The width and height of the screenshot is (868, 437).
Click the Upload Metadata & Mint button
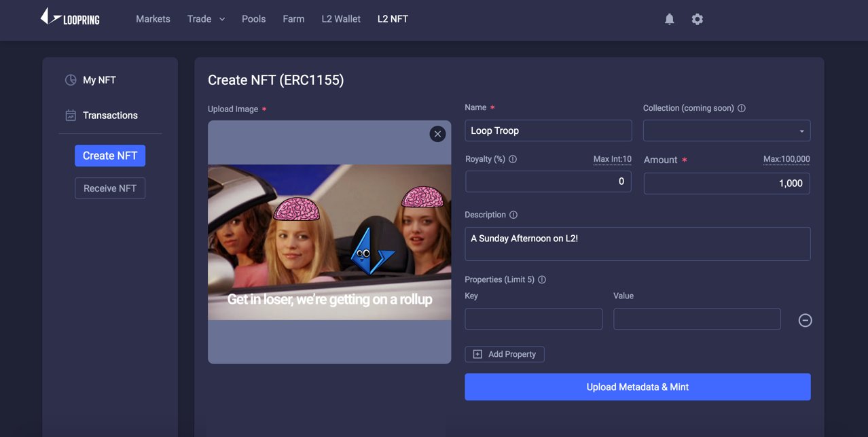coord(637,387)
